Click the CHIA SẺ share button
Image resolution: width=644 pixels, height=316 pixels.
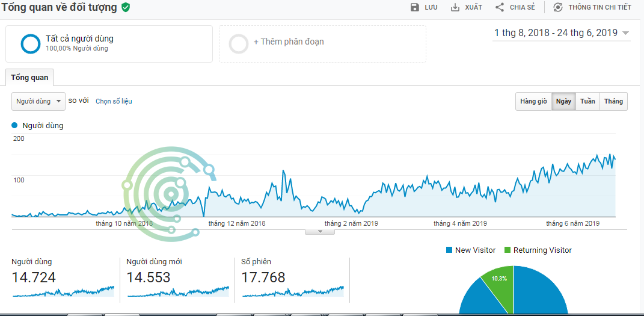tap(515, 7)
